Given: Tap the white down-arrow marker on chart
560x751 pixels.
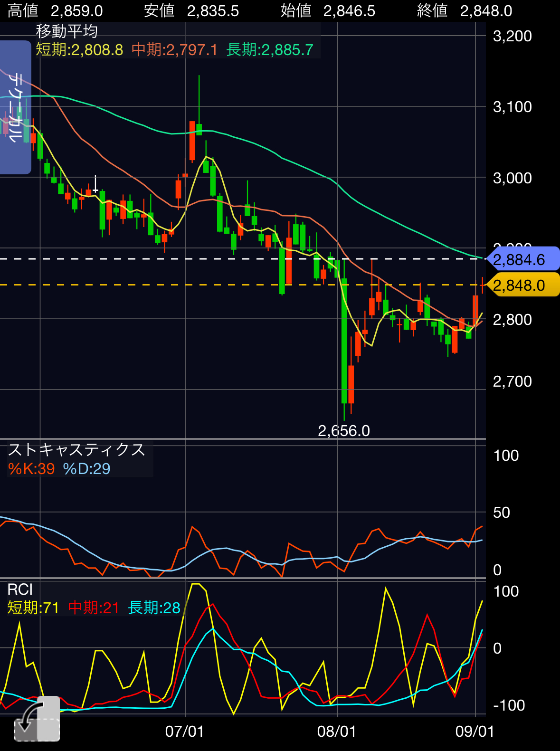Looking at the screenshot, I should [95, 184].
